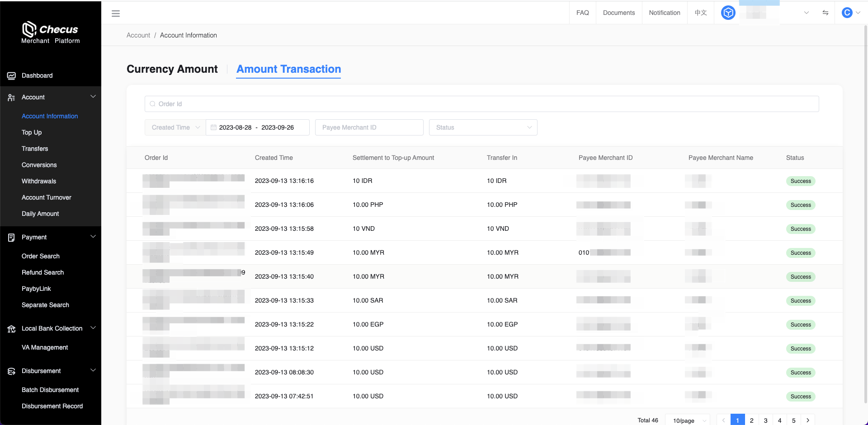Click the blue cube icon in header
This screenshot has height=425, width=868.
(x=728, y=13)
